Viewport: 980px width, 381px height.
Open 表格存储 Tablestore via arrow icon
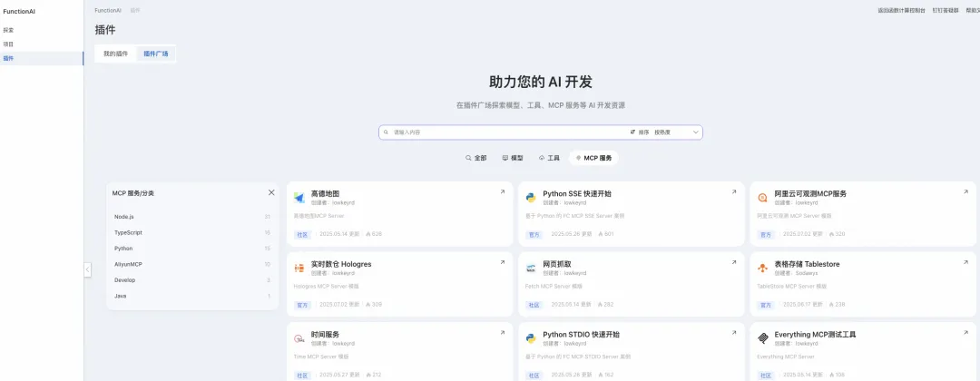pyautogui.click(x=965, y=262)
